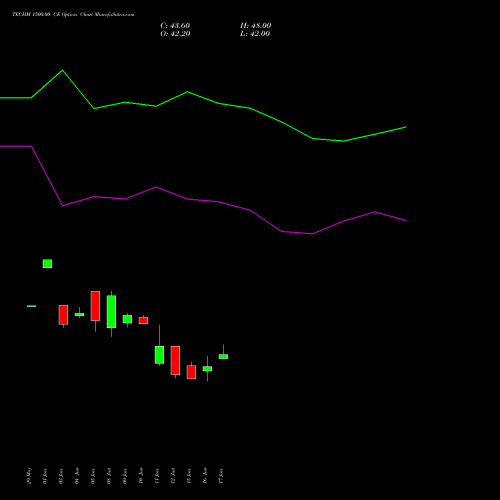Select the green 17 Jun candlestick
Screen dimensions: 500x500
[223, 356]
